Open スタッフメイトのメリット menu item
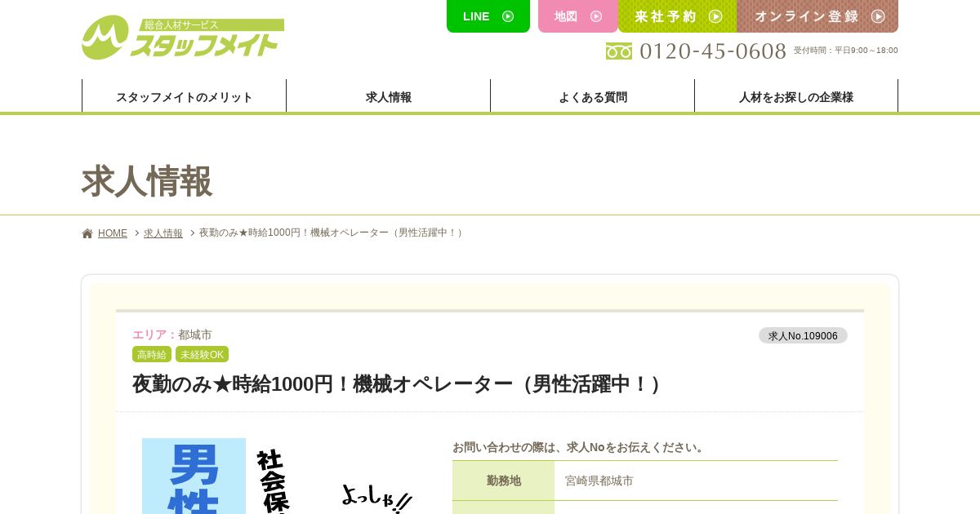Viewport: 980px width, 514px height. coord(185,97)
